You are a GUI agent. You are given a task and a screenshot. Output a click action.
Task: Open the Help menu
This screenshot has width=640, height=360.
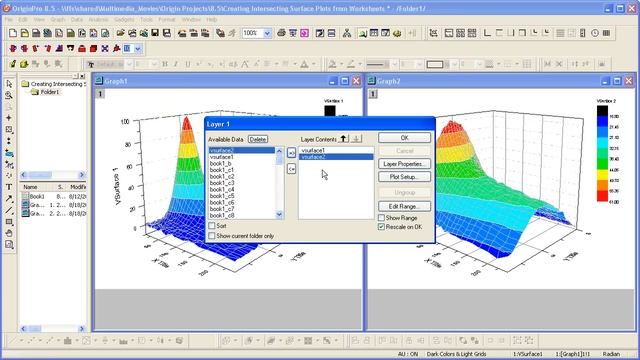pos(211,19)
